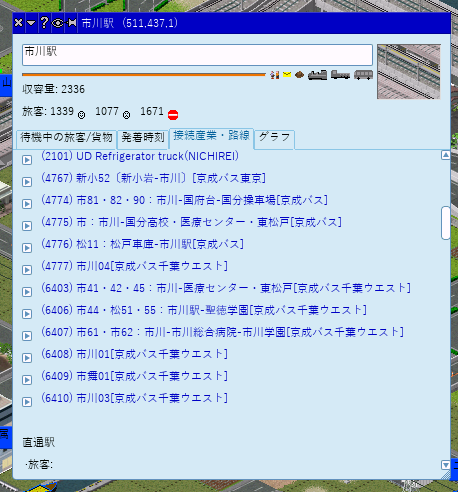Open line (4776) 松11 arrow button

[x=27, y=248]
